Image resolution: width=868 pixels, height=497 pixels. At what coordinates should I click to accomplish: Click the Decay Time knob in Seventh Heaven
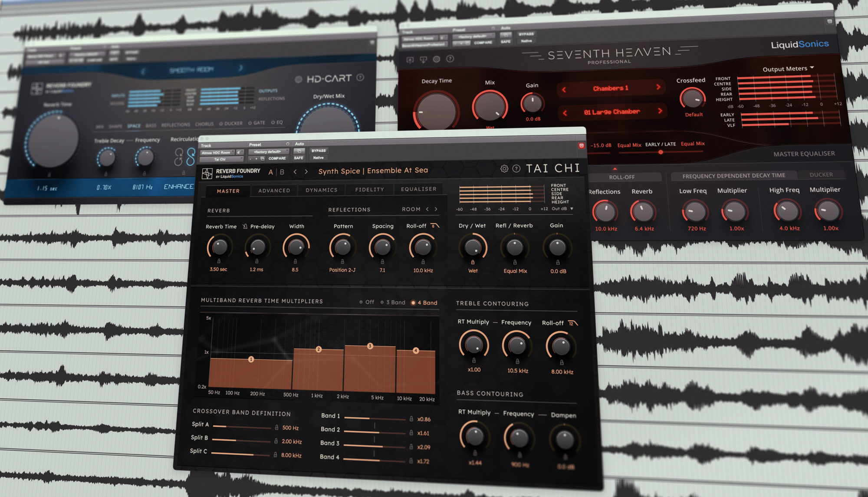(x=436, y=111)
